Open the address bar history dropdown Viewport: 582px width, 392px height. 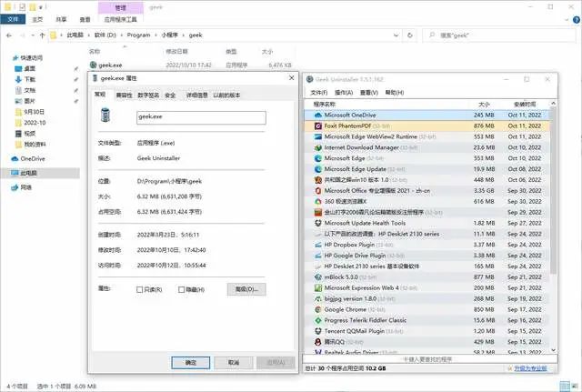(x=396, y=35)
